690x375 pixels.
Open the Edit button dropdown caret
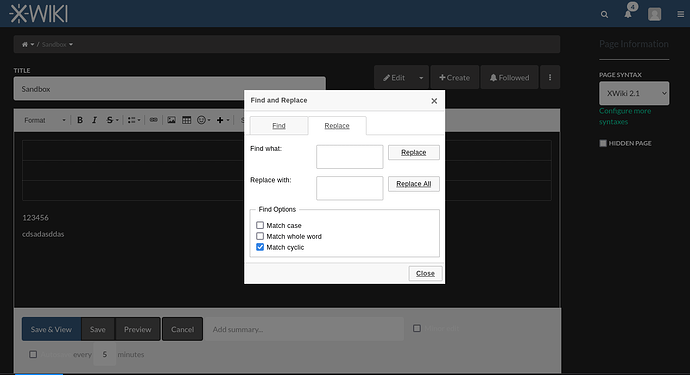[421, 78]
